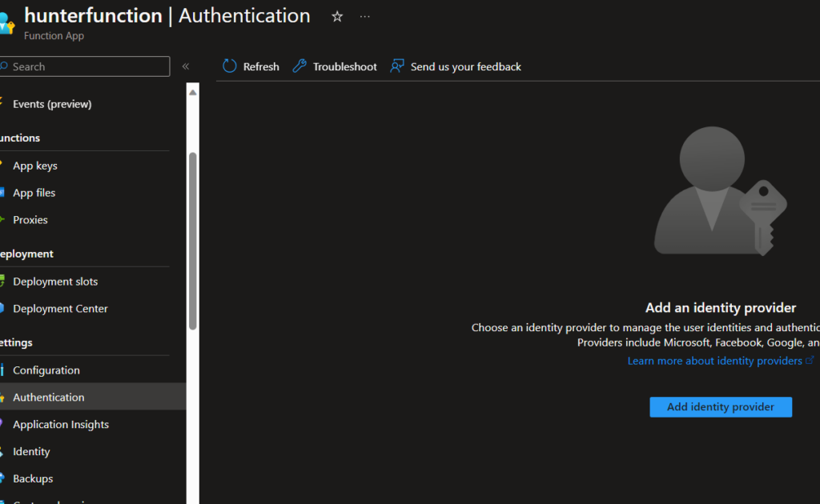Click Add identity provider button
The width and height of the screenshot is (820, 504).
click(x=721, y=407)
